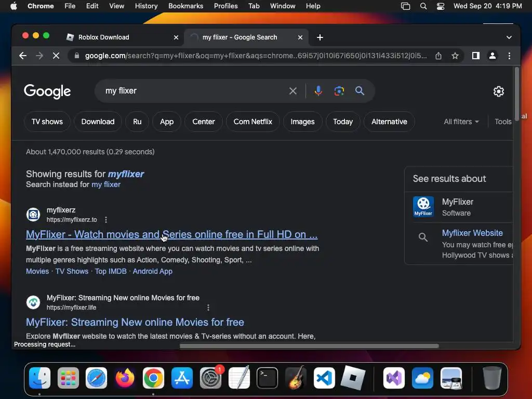Viewport: 532px width, 399px height.
Task: Select the Download filter chip
Action: (x=98, y=122)
